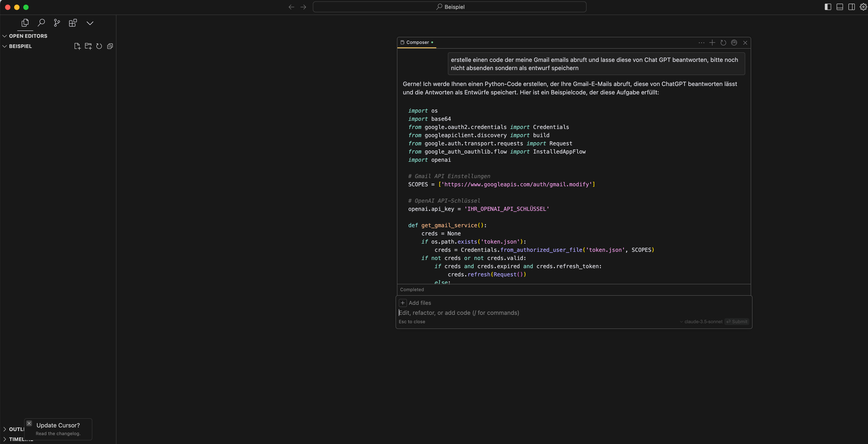Image resolution: width=868 pixels, height=444 pixels.
Task: Open the Source Control view icon
Action: pyautogui.click(x=57, y=23)
